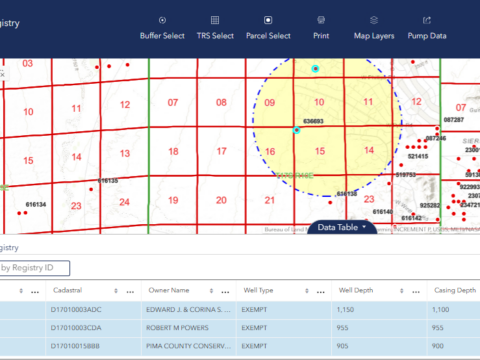Click the Well Type column header

tap(258, 290)
